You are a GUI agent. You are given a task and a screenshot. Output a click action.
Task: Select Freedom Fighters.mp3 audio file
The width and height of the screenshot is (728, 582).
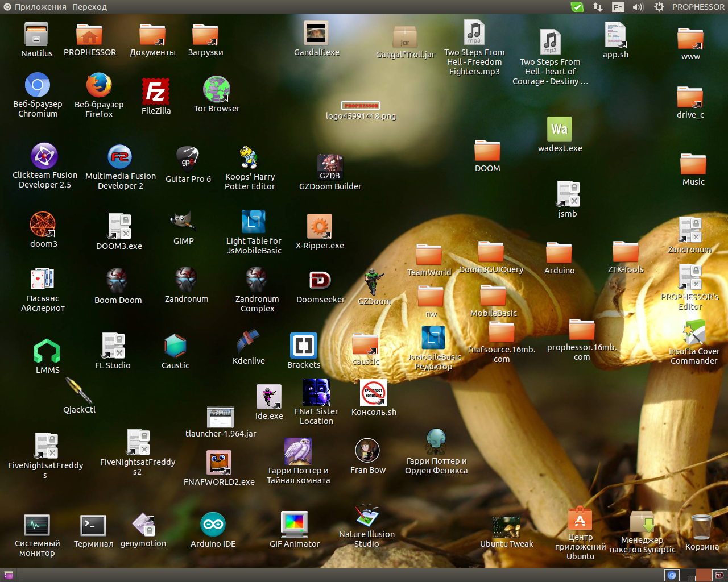click(474, 32)
